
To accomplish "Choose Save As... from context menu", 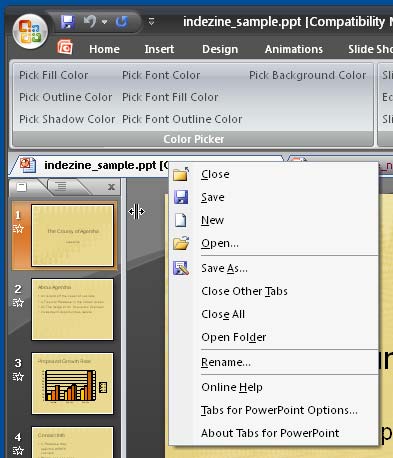I will [273, 268].
